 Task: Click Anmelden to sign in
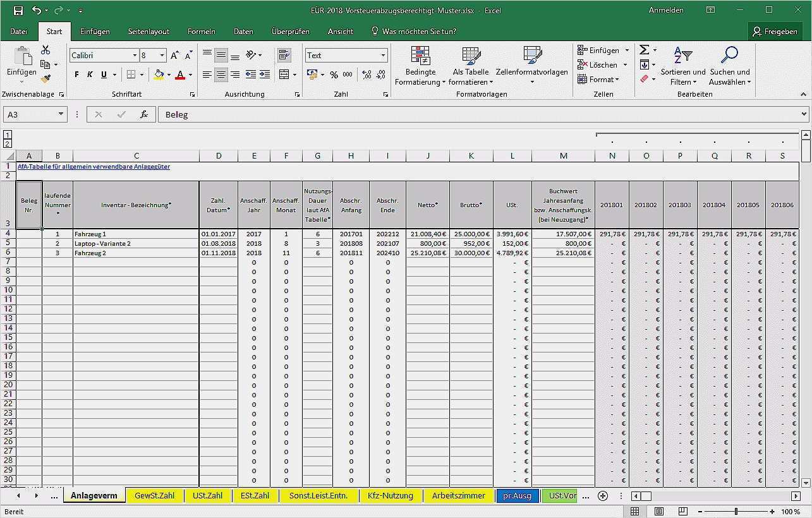(666, 10)
